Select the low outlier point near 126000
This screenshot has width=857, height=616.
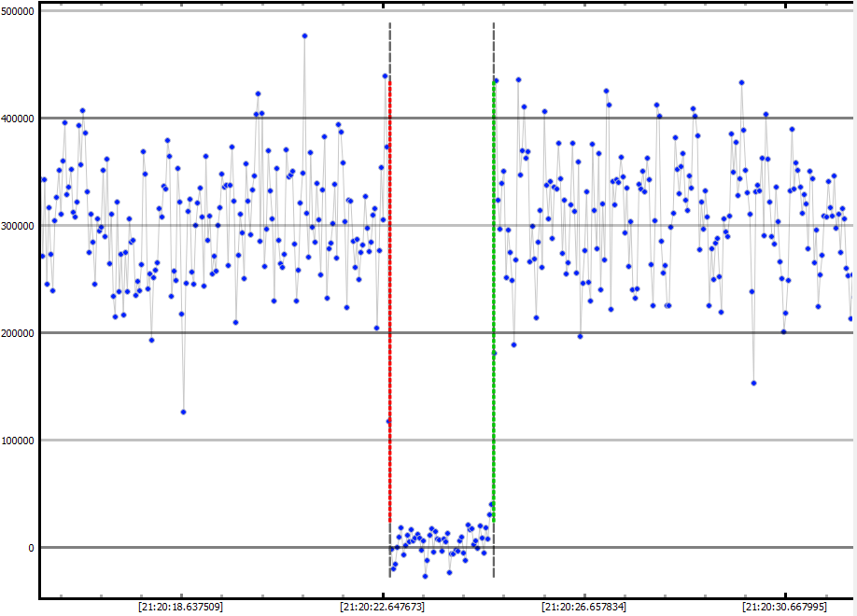pos(183,412)
